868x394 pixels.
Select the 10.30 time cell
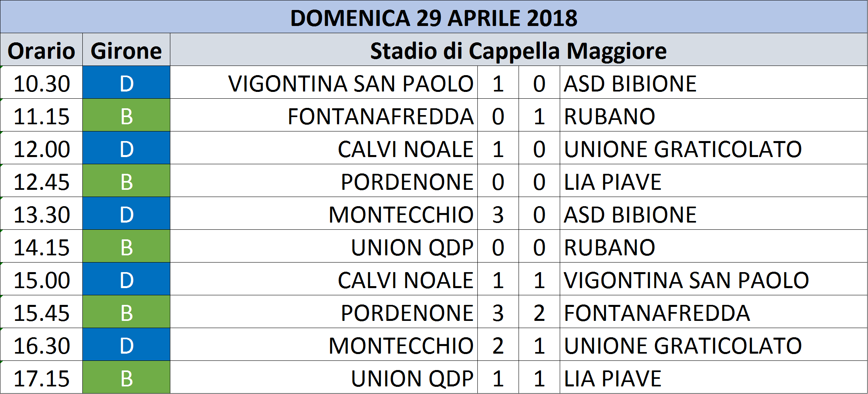tap(42, 82)
